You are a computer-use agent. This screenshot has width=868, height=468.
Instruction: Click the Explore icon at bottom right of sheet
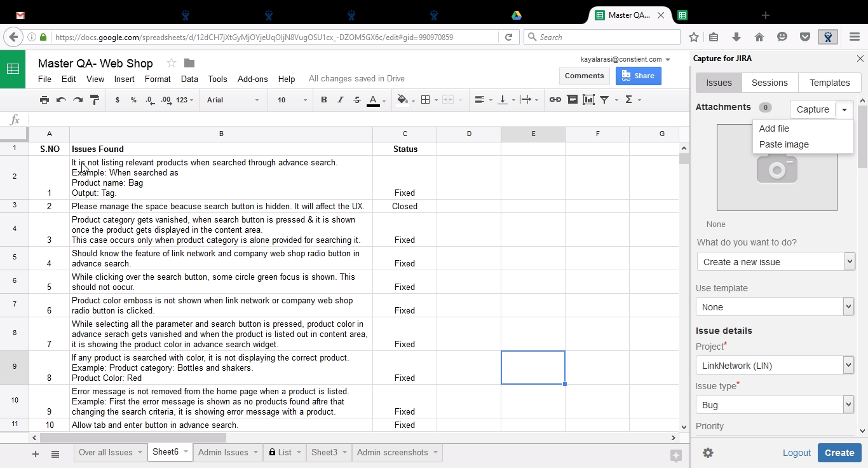tap(676, 455)
